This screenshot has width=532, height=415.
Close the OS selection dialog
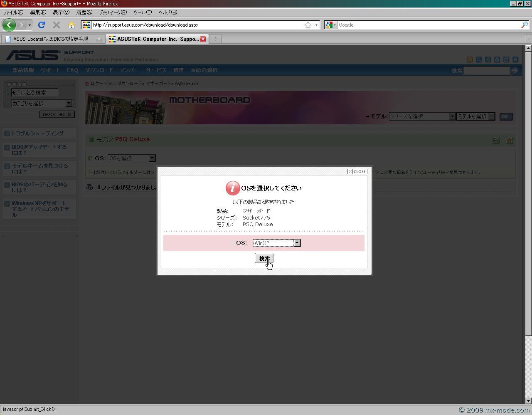click(x=357, y=171)
